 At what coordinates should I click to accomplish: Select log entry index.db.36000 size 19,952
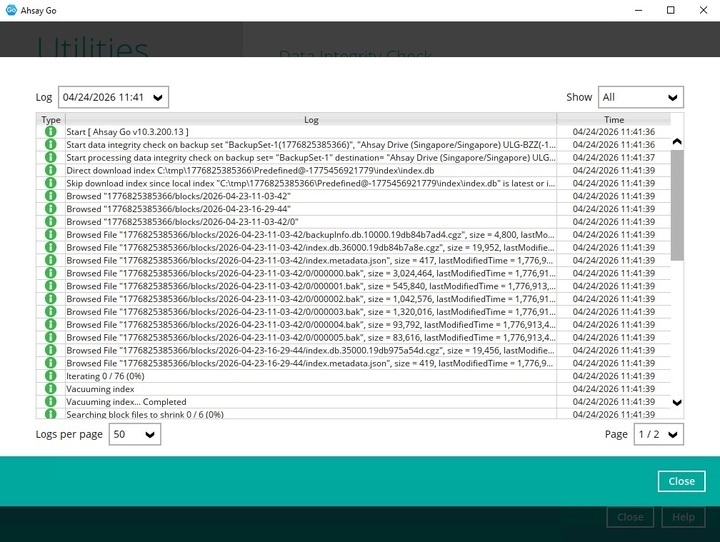(x=311, y=248)
